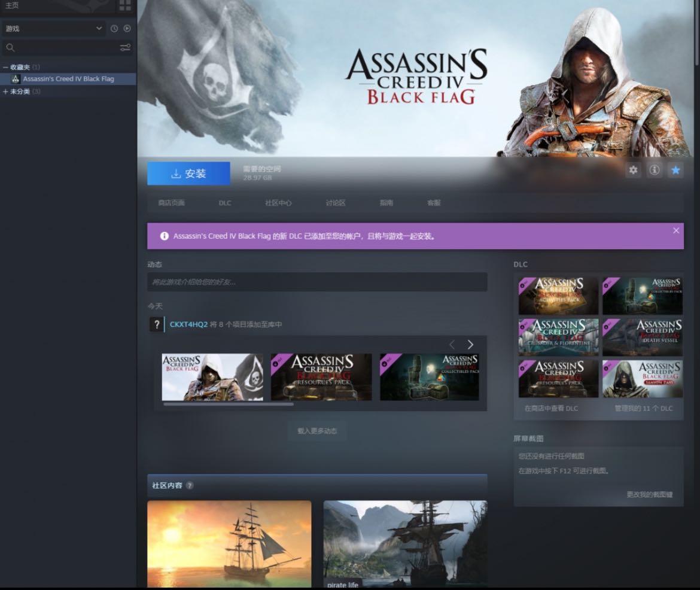The width and height of the screenshot is (700, 590).
Task: Click the info icon in DLC banner
Action: point(165,236)
